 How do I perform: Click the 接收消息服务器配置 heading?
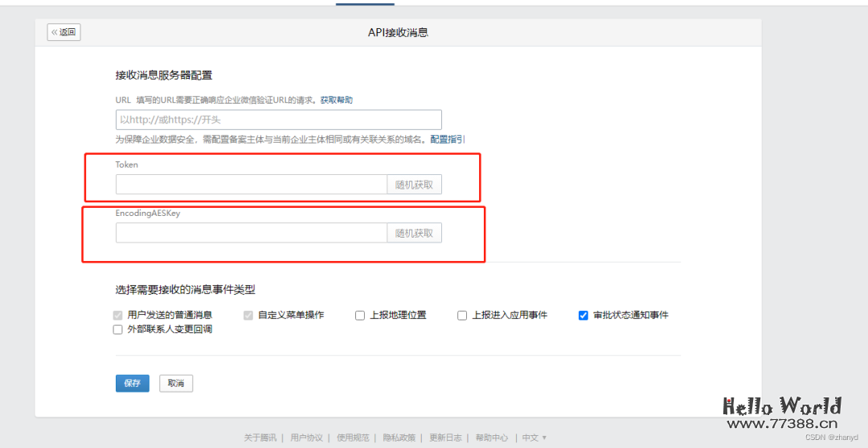tap(164, 75)
